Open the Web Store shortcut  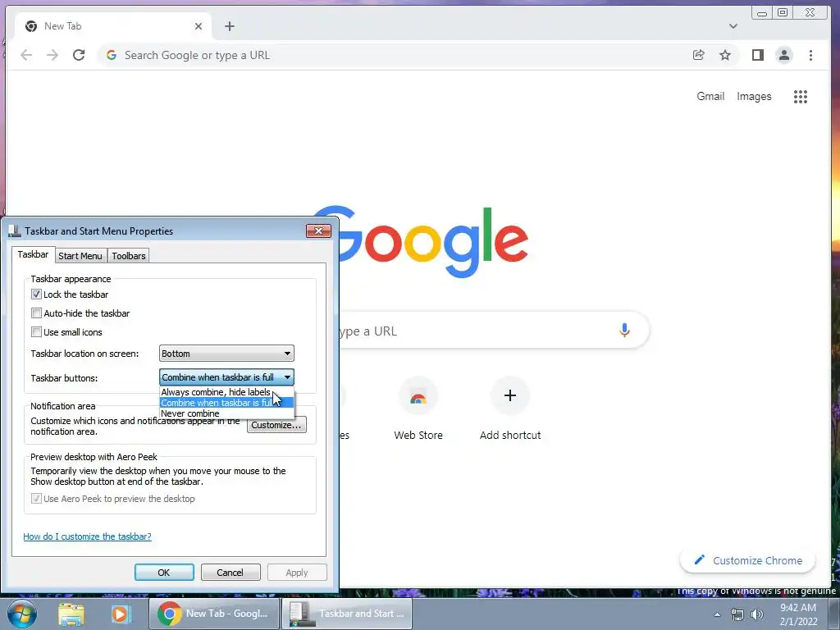click(x=418, y=409)
